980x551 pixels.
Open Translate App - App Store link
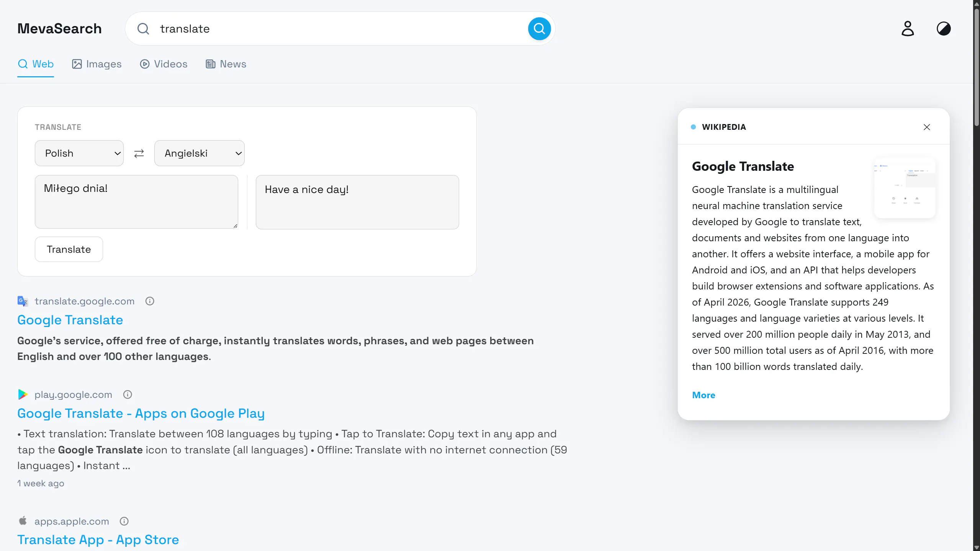98,540
